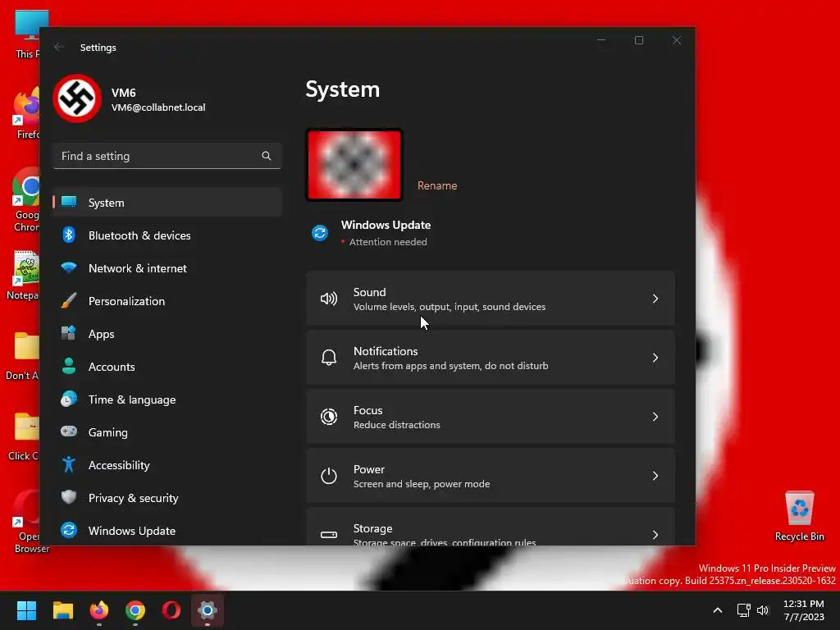
Task: Select the Recycle Bin desktop icon
Action: (x=799, y=516)
